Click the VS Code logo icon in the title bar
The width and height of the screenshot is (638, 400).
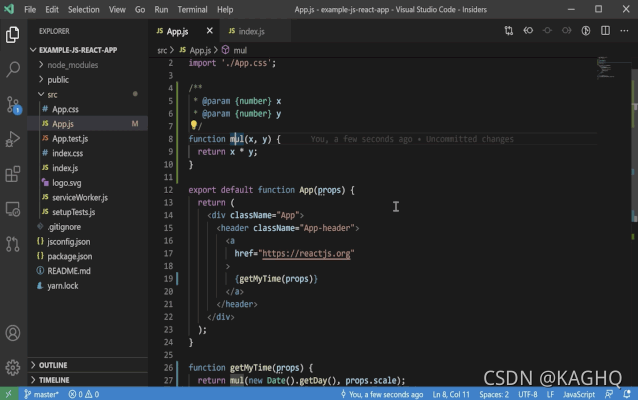point(9,9)
